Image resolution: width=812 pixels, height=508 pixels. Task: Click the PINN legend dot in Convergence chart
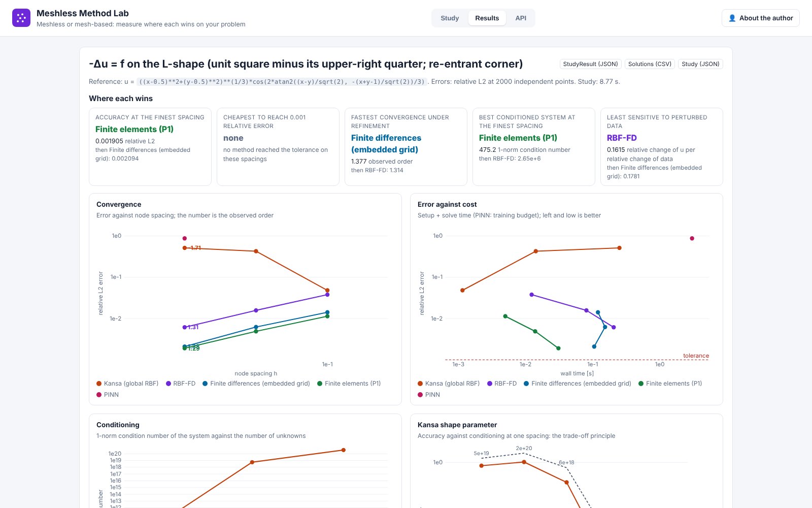click(99, 395)
